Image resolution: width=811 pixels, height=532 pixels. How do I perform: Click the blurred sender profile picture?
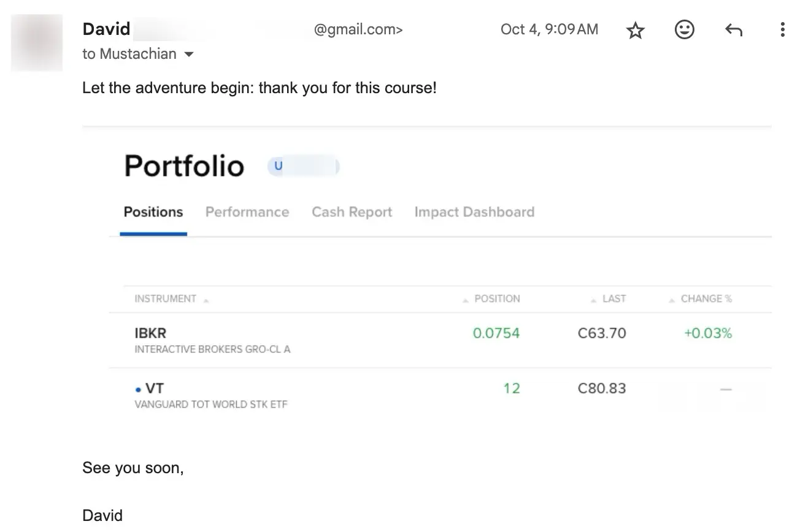[x=37, y=42]
